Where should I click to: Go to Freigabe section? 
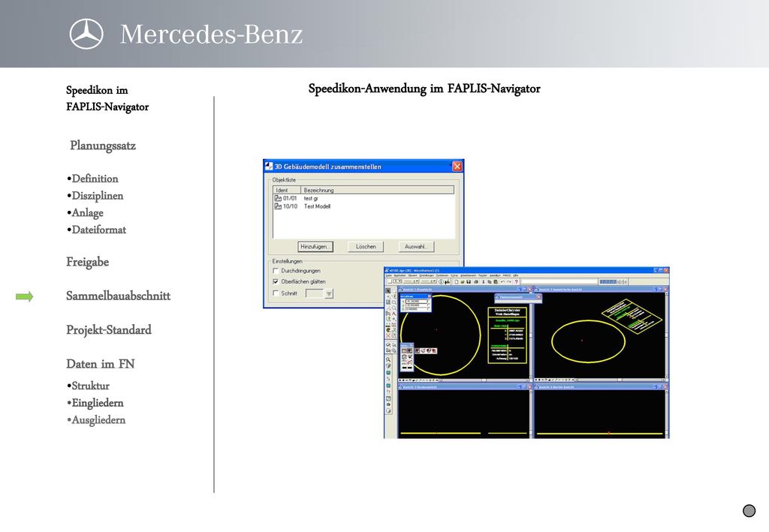pos(87,262)
